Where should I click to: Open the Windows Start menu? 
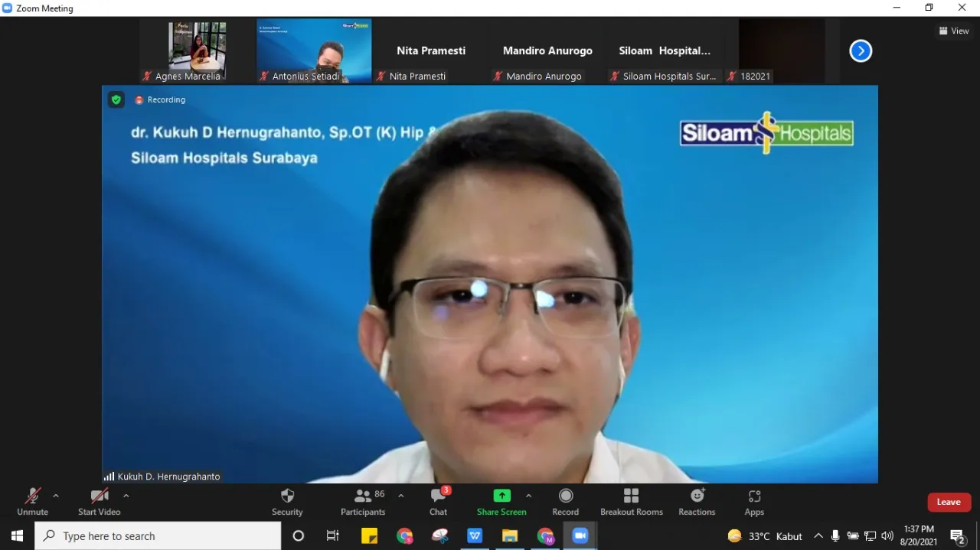(17, 536)
